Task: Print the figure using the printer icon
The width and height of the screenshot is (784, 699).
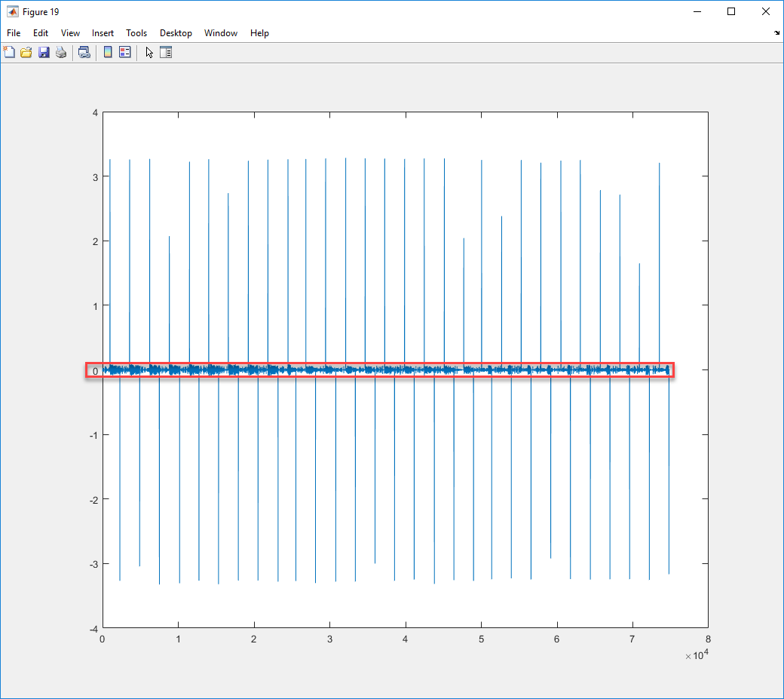Action: pos(61,52)
